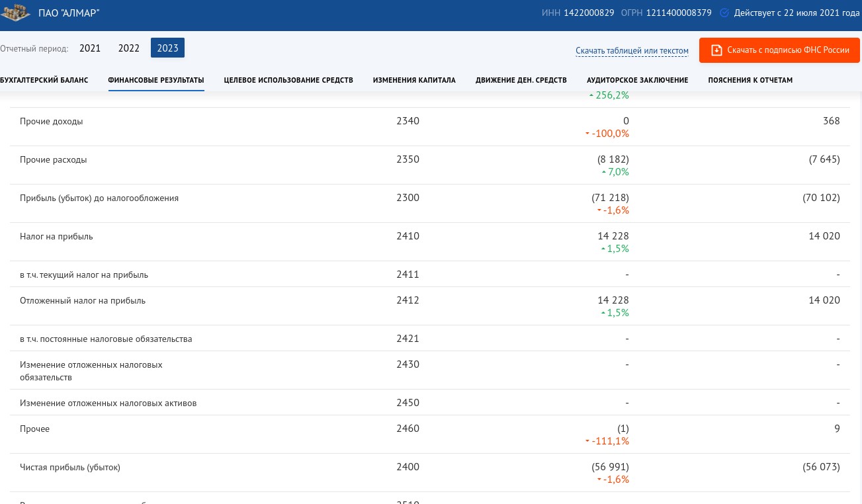
Task: Open the Финансовые результаты tab
Action: point(156,80)
